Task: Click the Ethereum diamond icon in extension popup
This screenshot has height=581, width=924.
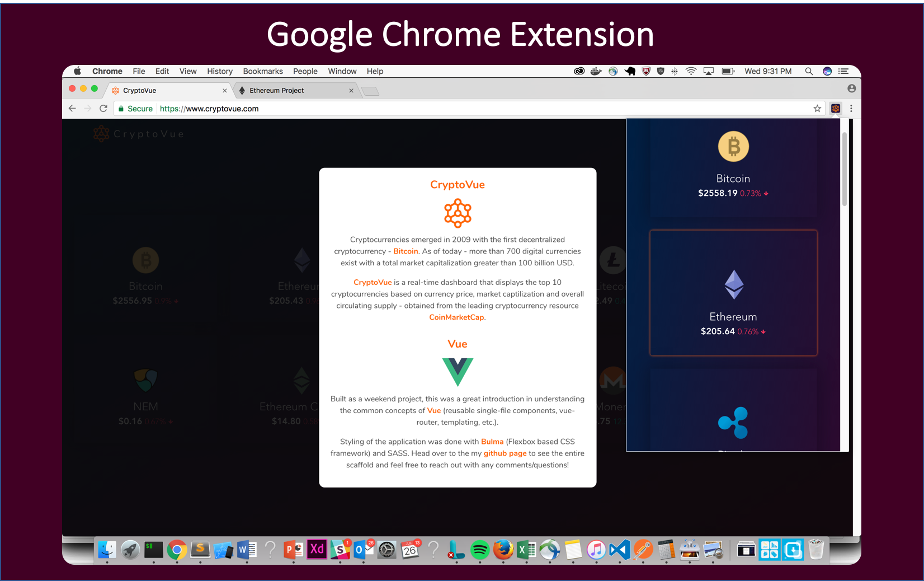Action: [x=734, y=284]
